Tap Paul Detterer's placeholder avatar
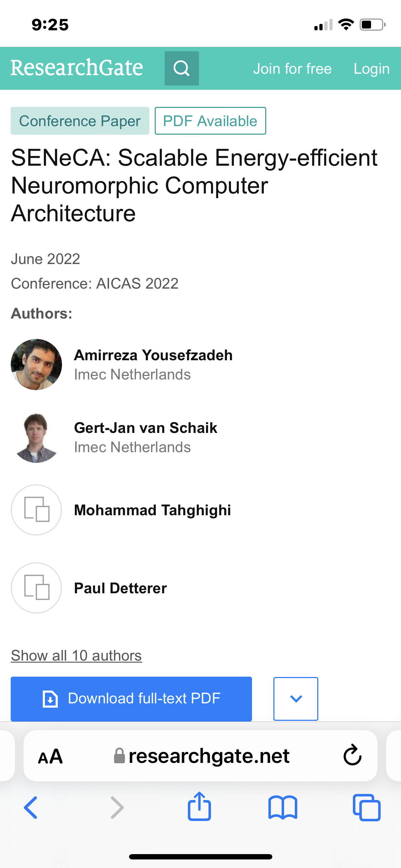401x868 pixels. (36, 588)
